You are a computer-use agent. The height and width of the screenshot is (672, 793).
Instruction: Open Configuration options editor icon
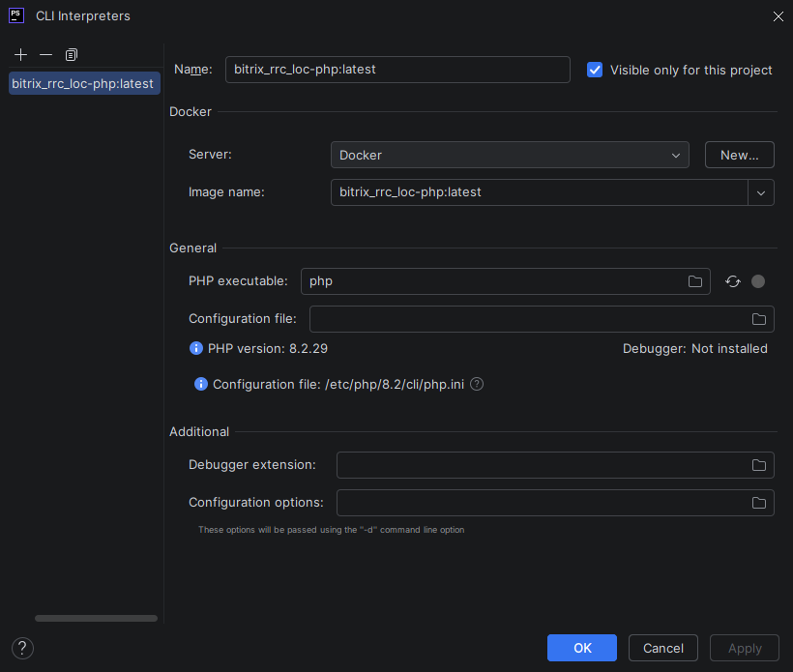pyautogui.click(x=759, y=503)
